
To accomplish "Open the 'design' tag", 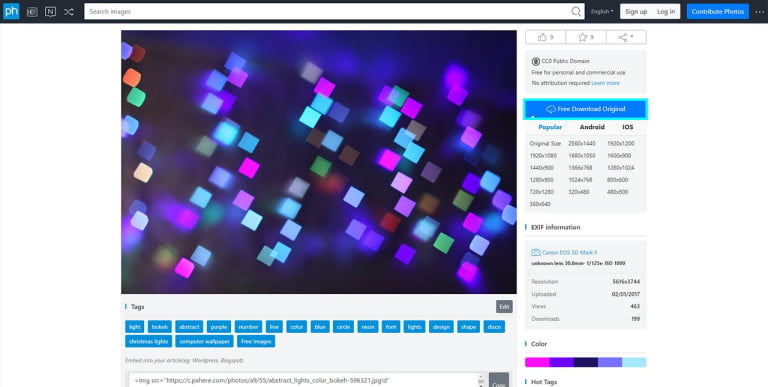I will pyautogui.click(x=441, y=327).
